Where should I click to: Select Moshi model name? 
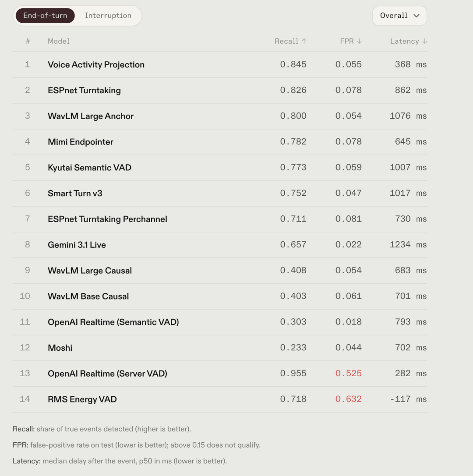coord(60,348)
